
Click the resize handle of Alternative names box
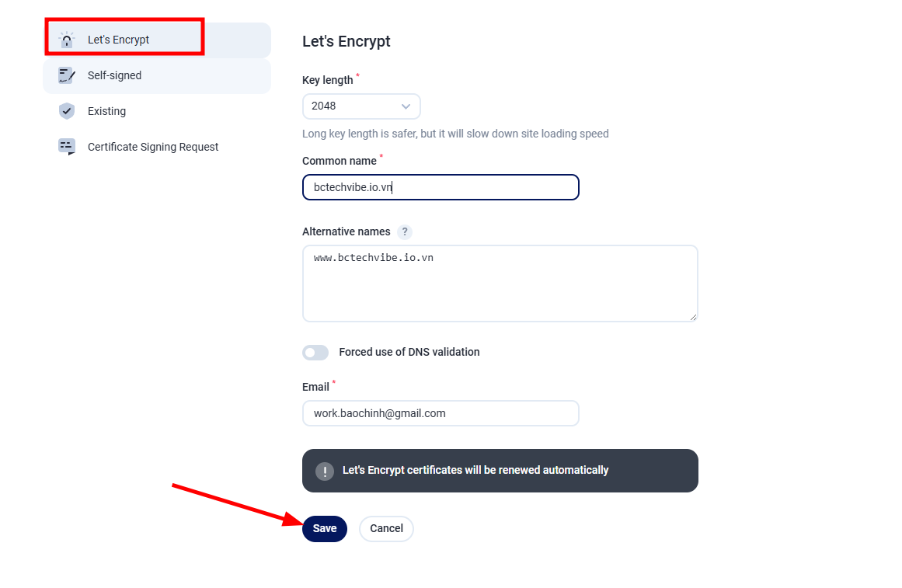tap(693, 315)
